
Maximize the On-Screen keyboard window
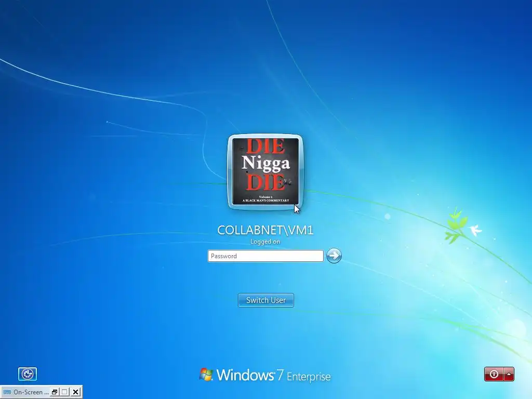point(65,392)
